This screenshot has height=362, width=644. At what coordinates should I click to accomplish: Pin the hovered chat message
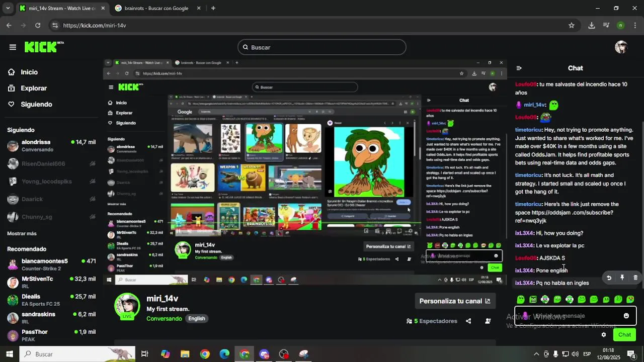tap(622, 278)
